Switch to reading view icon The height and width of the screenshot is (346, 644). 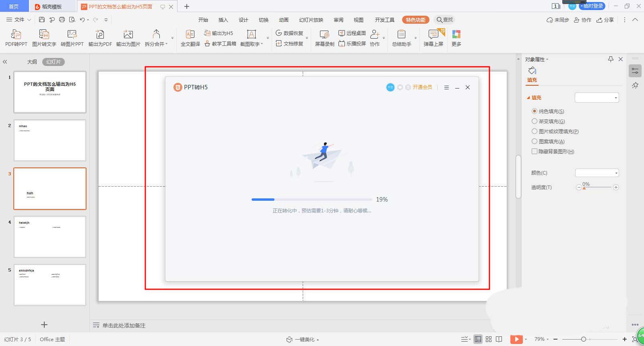[499, 339]
